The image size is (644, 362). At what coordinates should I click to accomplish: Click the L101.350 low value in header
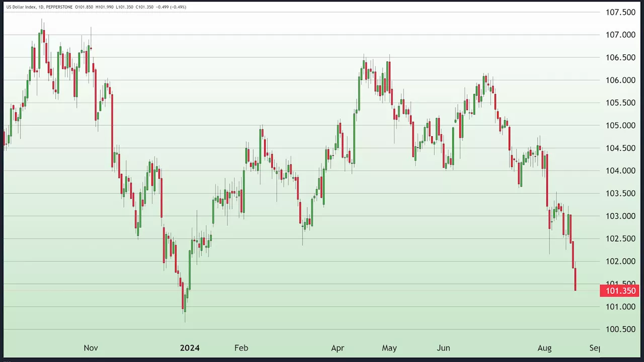[125, 7]
